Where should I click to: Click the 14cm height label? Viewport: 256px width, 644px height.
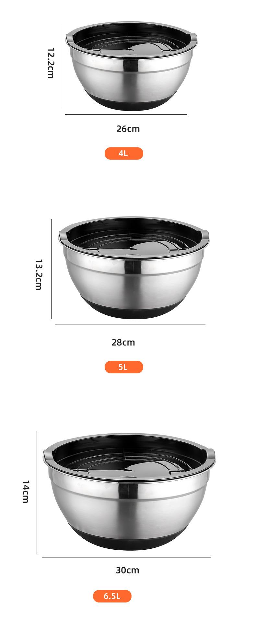(x=26, y=492)
